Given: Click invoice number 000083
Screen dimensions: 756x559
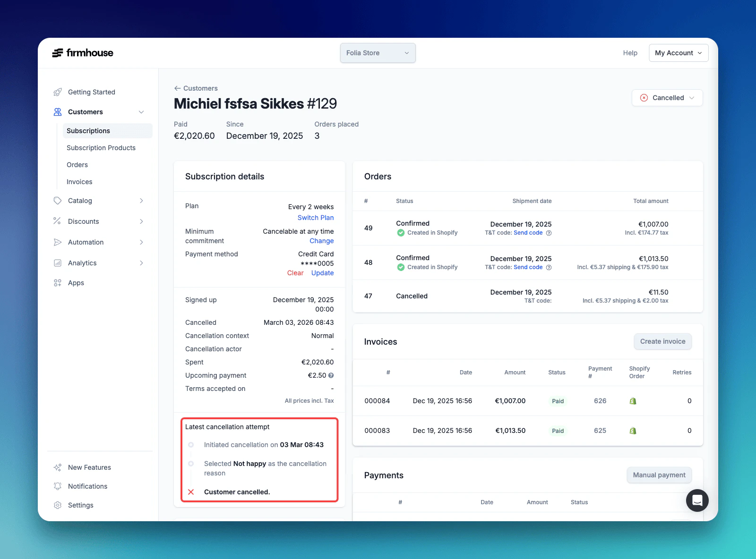Looking at the screenshot, I should 377,431.
